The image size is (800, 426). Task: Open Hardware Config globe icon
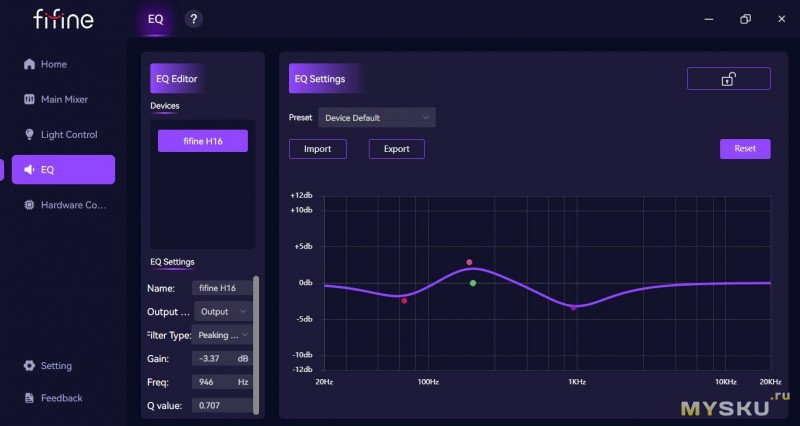(29, 205)
